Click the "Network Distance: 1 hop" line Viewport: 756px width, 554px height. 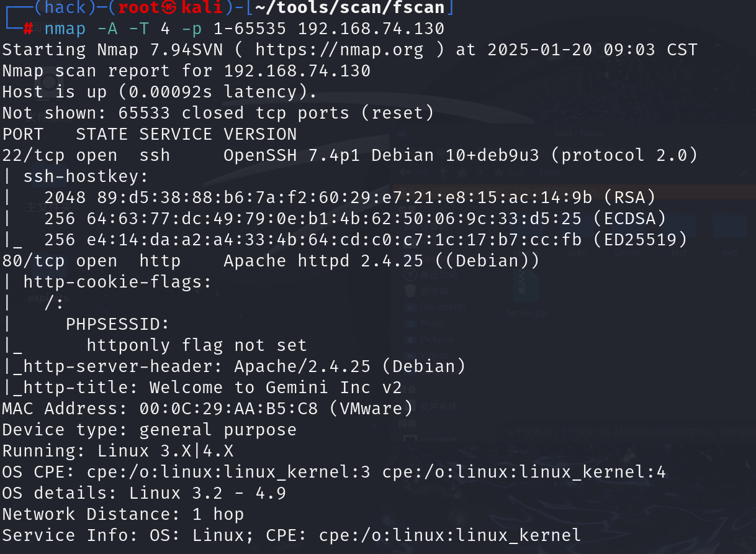123,514
